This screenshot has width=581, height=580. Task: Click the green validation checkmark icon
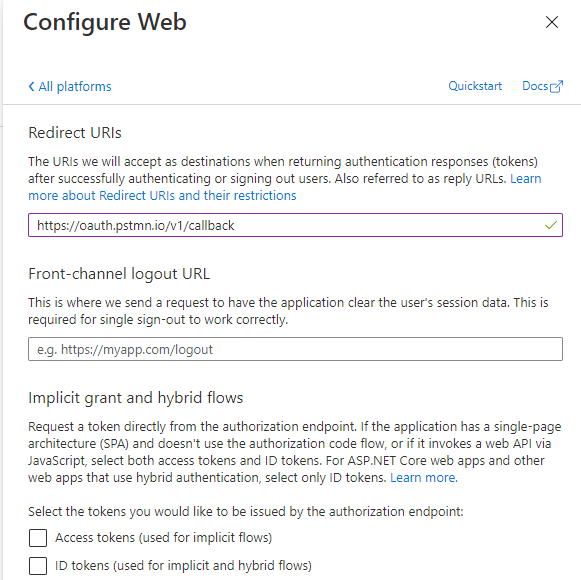[551, 225]
